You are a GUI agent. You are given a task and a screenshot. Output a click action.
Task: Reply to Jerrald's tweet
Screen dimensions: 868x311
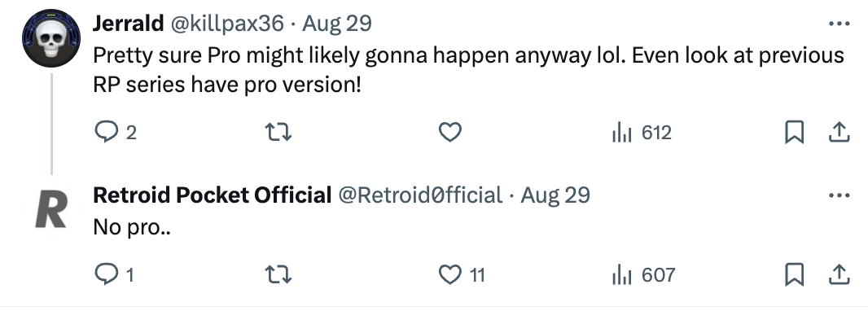(116, 133)
